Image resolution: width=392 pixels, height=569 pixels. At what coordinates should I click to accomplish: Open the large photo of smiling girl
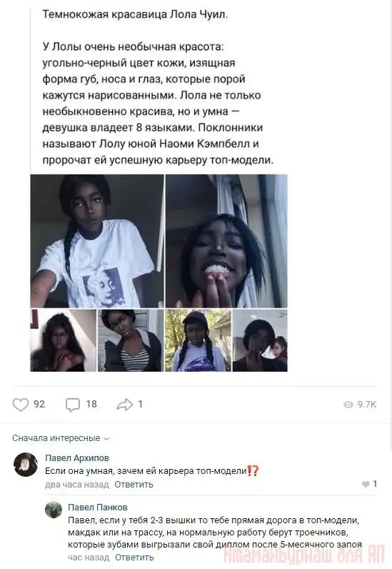tap(226, 241)
